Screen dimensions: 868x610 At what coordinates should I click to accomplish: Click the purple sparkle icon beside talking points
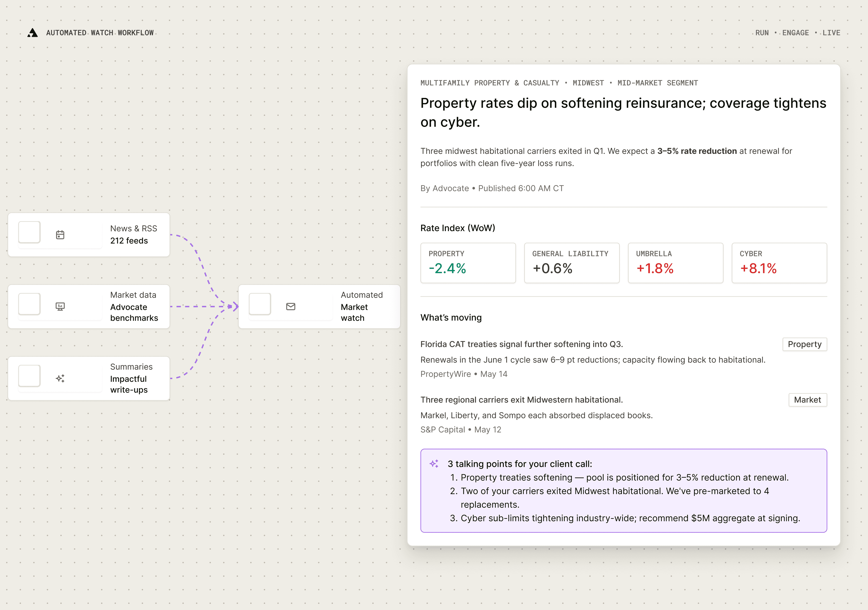click(434, 464)
